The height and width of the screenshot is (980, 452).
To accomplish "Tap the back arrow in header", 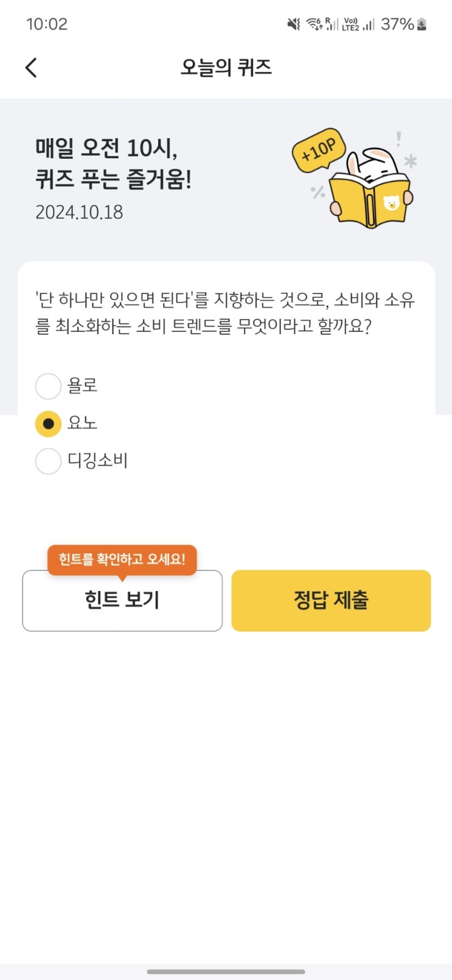I will [32, 68].
